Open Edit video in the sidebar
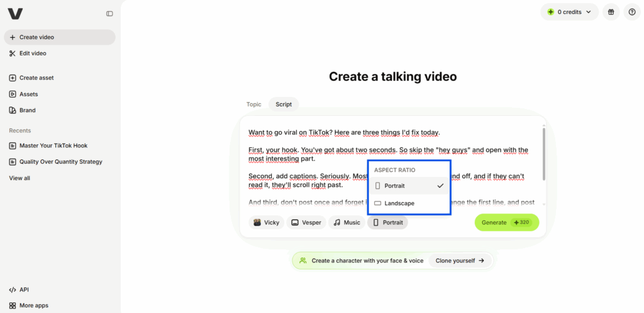The height and width of the screenshot is (313, 644). [x=60, y=54]
